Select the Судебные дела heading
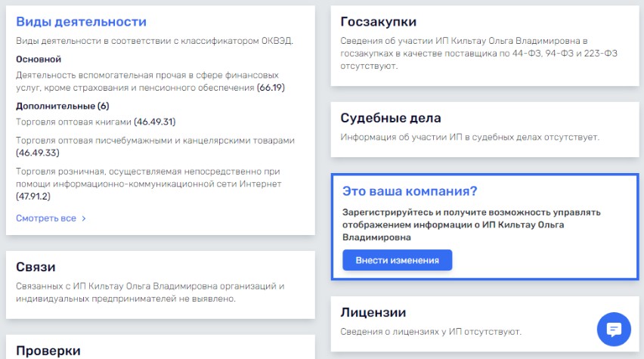Screen dimensions: 644x359 391,118
